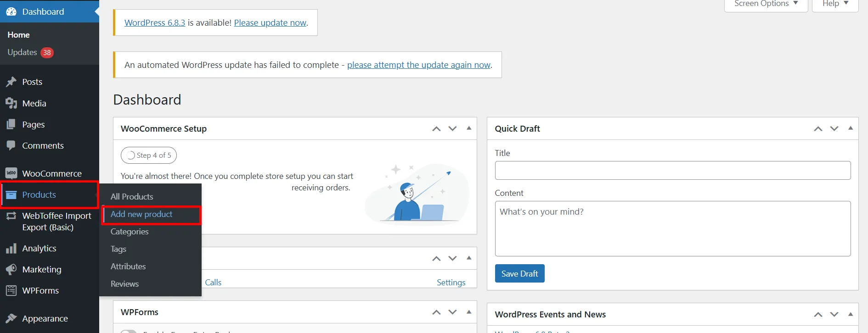The height and width of the screenshot is (333, 868).
Task: Move WordPress Events and News widget up
Action: (818, 315)
